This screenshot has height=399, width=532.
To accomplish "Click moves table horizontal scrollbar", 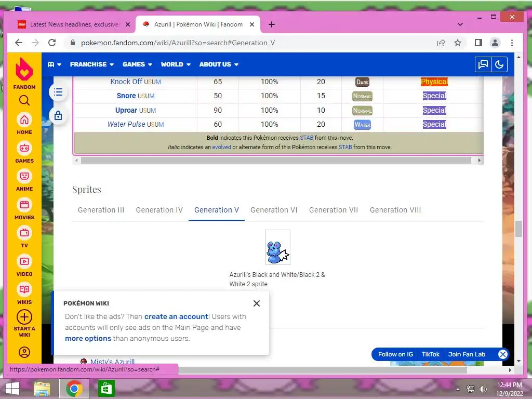I will click(x=276, y=160).
